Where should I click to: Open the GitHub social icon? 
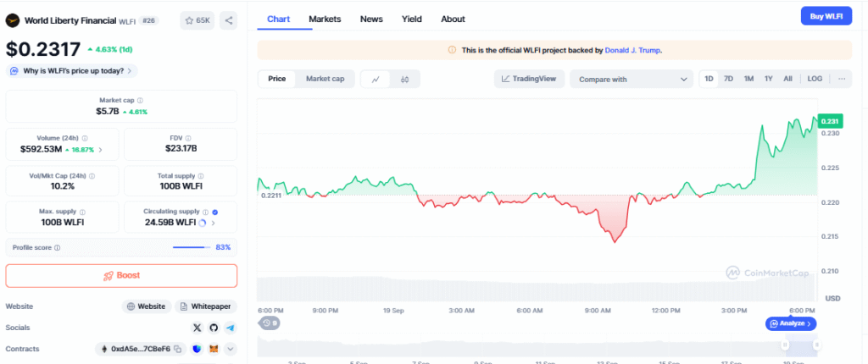click(x=214, y=328)
